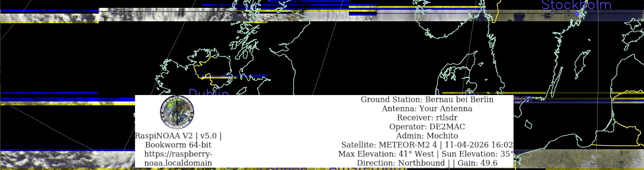
Task: Click the Bookworm 64-bit text
Action: [x=178, y=145]
